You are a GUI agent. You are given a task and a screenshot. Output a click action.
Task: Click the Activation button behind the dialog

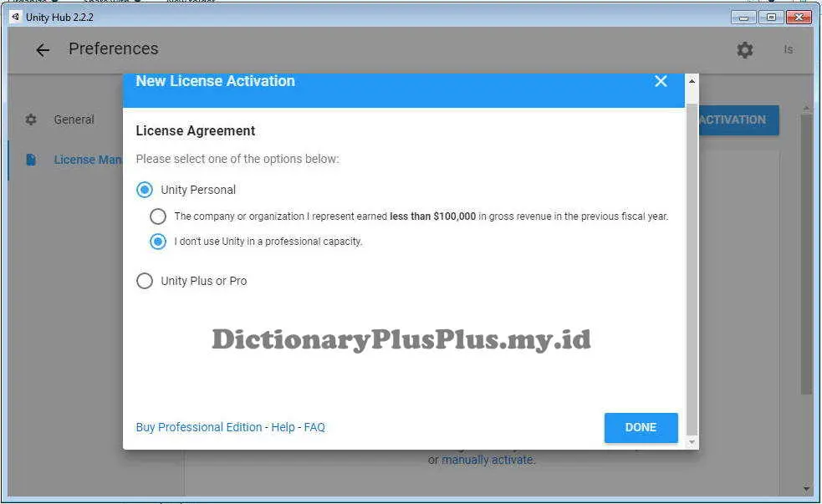click(x=739, y=120)
